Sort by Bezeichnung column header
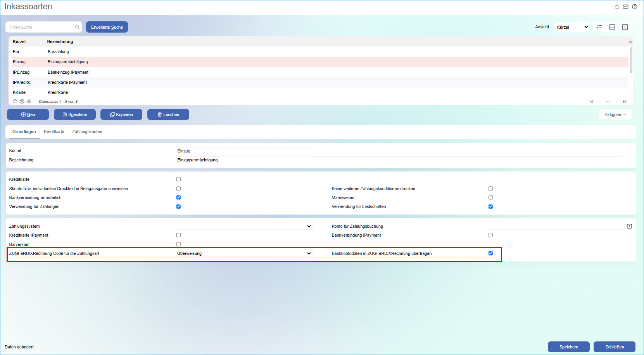 pos(60,42)
